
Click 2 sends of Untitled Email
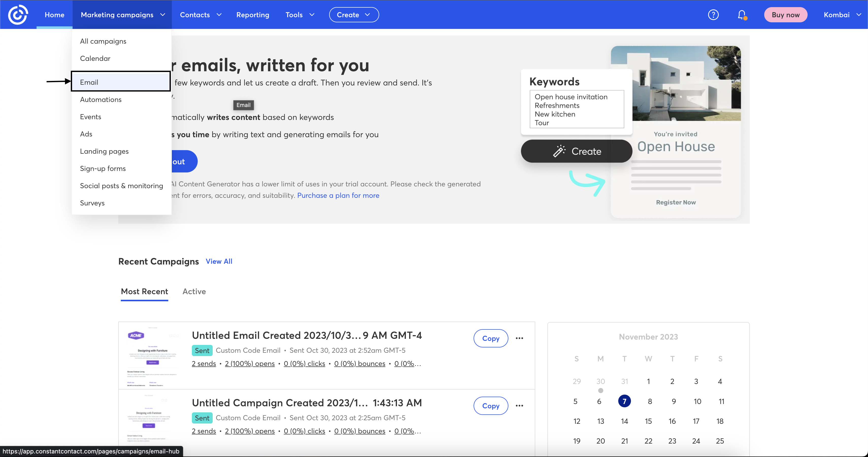204,364
